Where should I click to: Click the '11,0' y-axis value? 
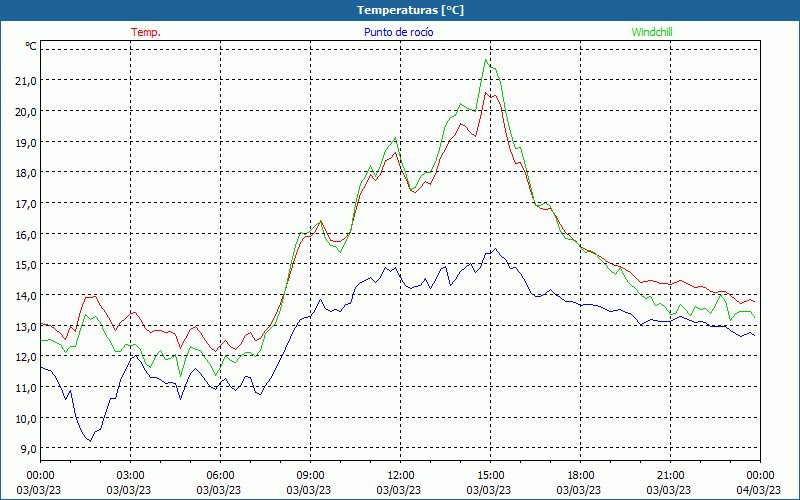coord(26,388)
